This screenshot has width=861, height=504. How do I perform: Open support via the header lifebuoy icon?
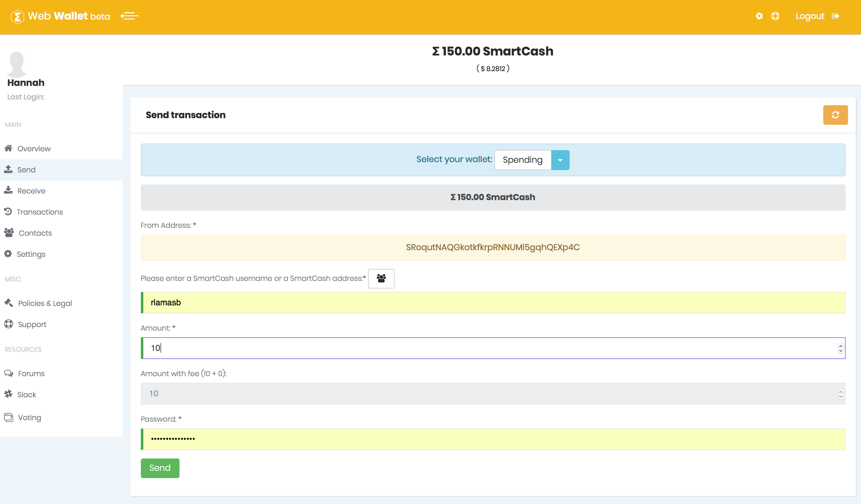[x=775, y=16]
